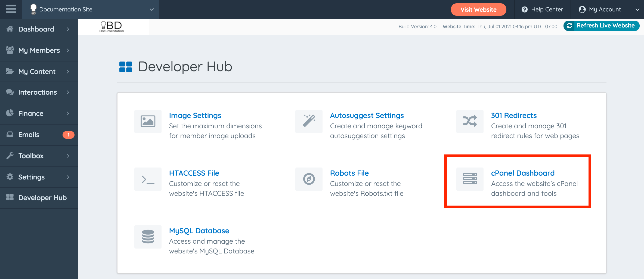Image resolution: width=644 pixels, height=279 pixels.
Task: Open the HTACCESS File link
Action: click(194, 173)
